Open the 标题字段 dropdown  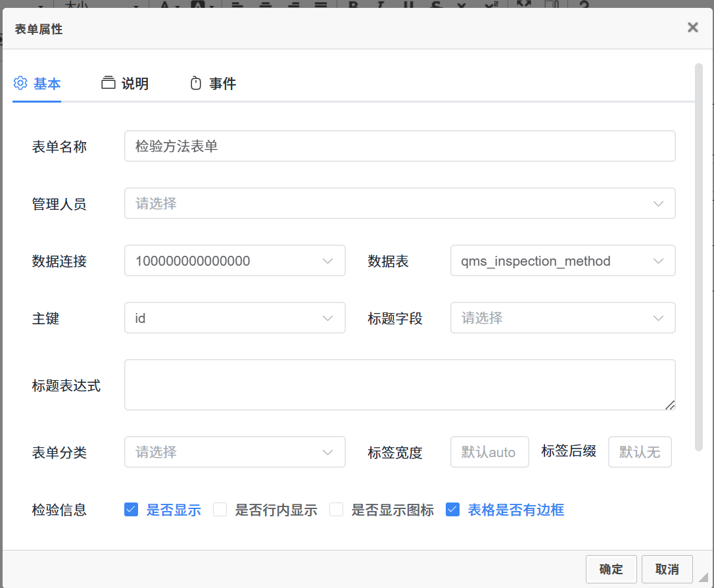tap(562, 318)
